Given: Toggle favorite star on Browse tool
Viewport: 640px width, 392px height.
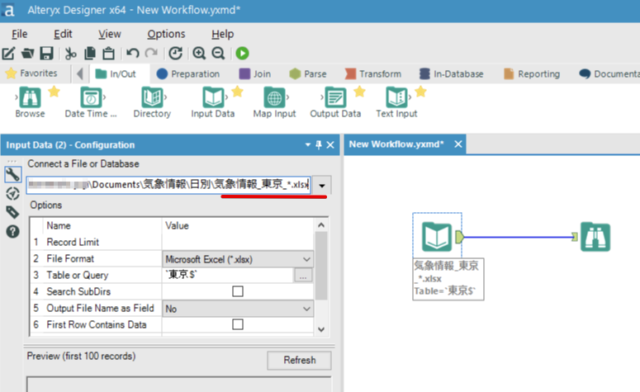Looking at the screenshot, I should point(54,92).
